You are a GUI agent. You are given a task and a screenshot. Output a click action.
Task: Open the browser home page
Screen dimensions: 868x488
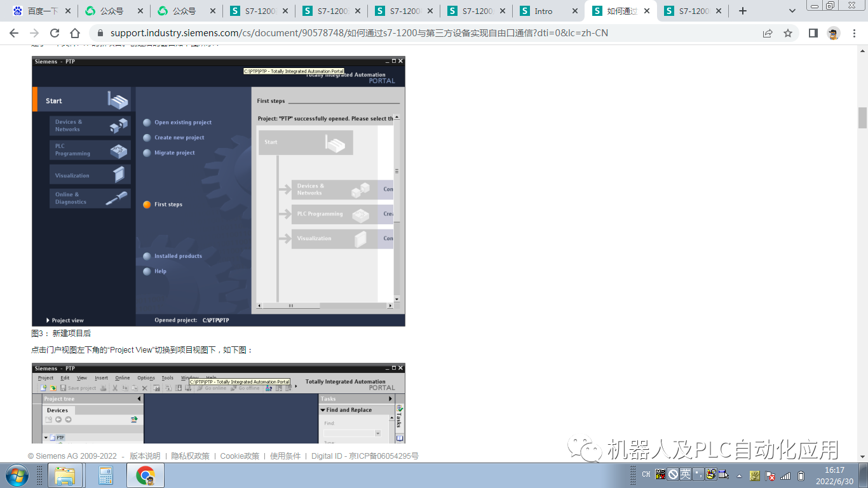(x=75, y=33)
